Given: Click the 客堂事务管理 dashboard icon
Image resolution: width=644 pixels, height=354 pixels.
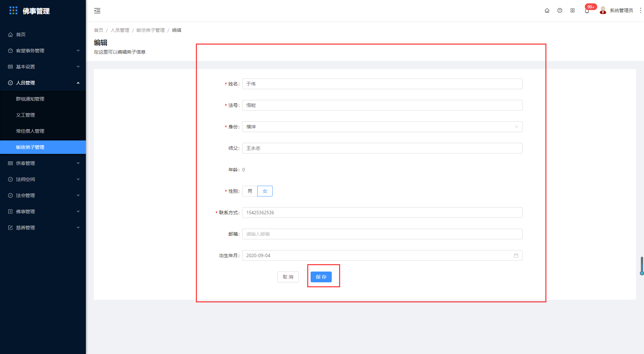Looking at the screenshot, I should point(10,51).
